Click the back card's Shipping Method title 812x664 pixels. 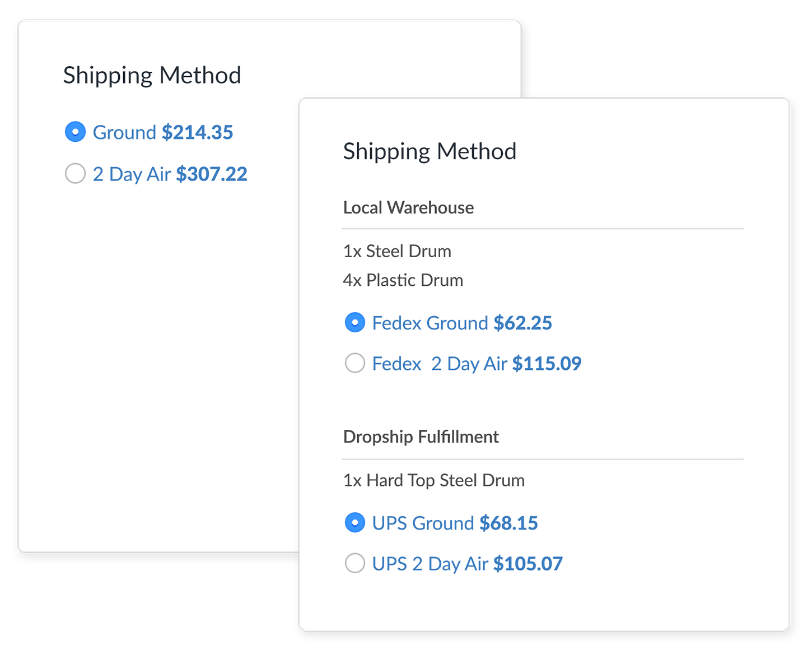click(x=152, y=76)
